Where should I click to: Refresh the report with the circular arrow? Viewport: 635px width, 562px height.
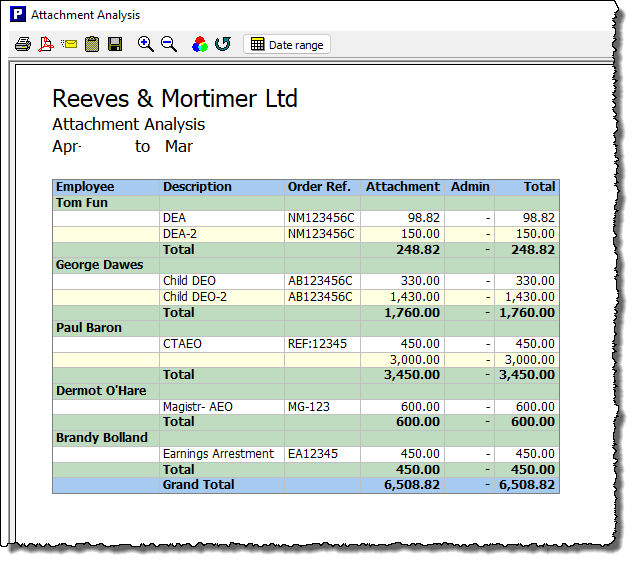(223, 44)
